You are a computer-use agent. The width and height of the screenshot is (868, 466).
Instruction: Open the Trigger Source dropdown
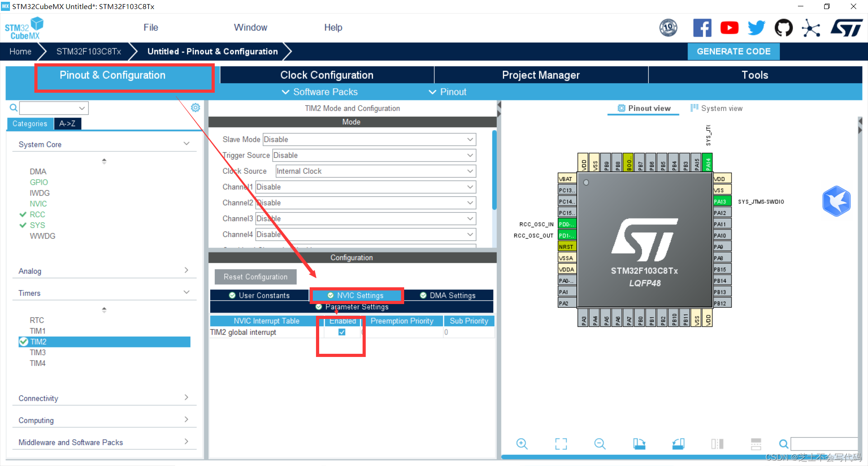(374, 155)
